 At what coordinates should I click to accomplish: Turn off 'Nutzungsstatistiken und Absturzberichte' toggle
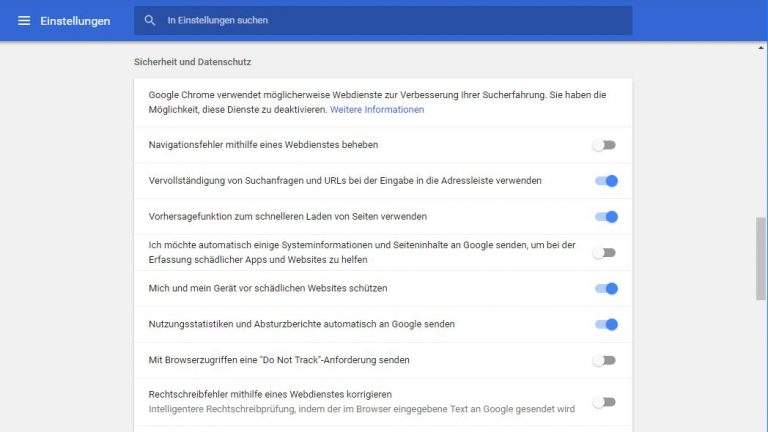[606, 324]
